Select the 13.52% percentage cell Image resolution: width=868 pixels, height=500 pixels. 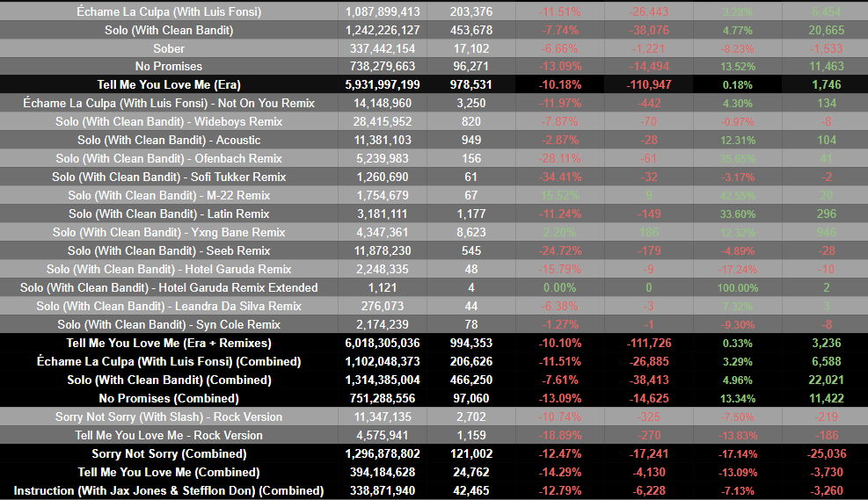click(x=737, y=67)
